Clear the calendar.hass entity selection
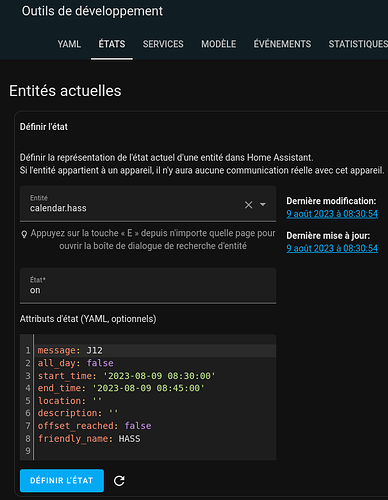388x500 pixels. tap(248, 205)
